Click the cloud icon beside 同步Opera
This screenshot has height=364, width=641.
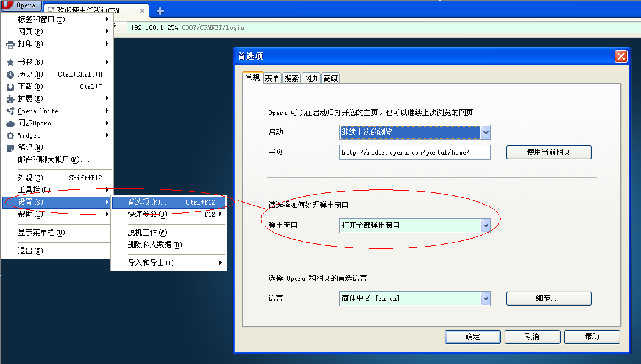coord(10,123)
